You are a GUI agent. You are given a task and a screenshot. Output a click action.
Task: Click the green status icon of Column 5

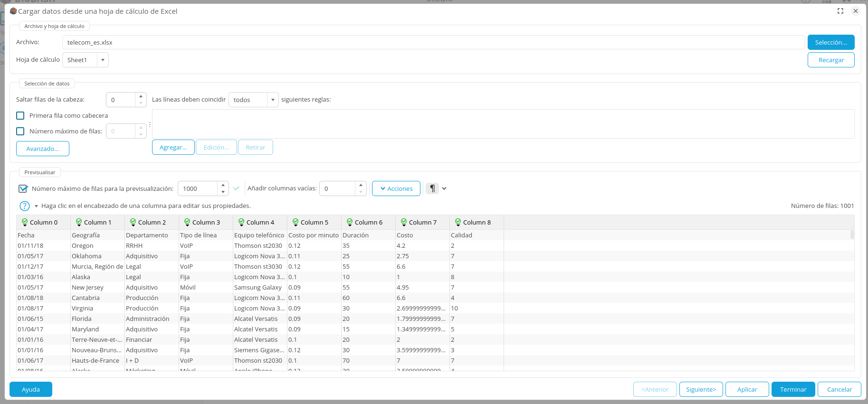click(296, 222)
